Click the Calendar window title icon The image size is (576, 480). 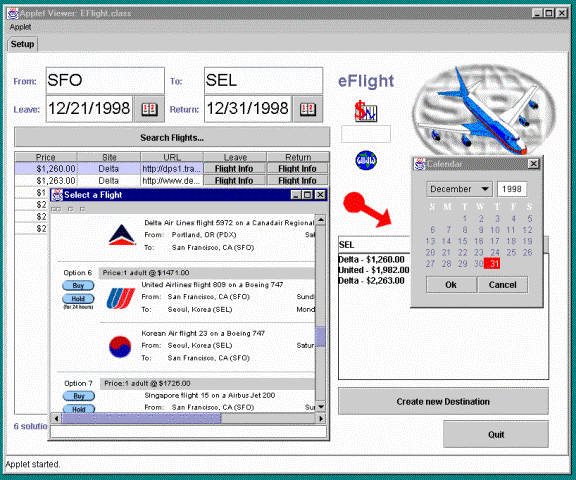(x=420, y=164)
